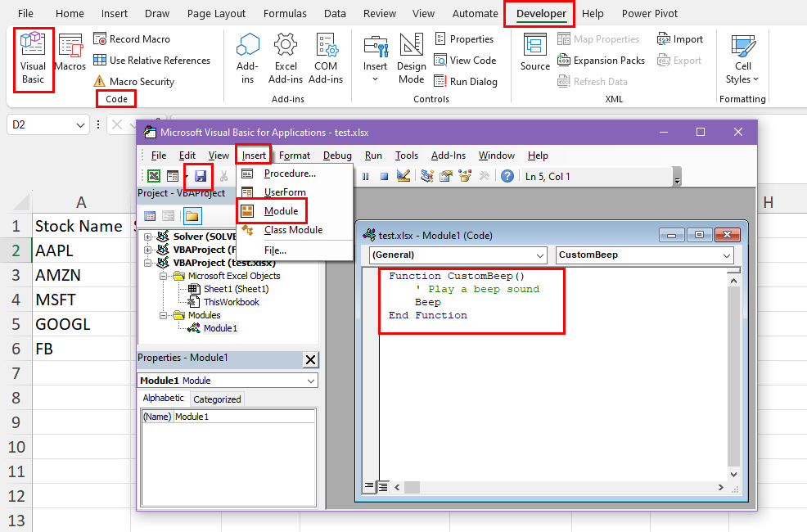Switch to the Categorized properties tab

pos(217,399)
